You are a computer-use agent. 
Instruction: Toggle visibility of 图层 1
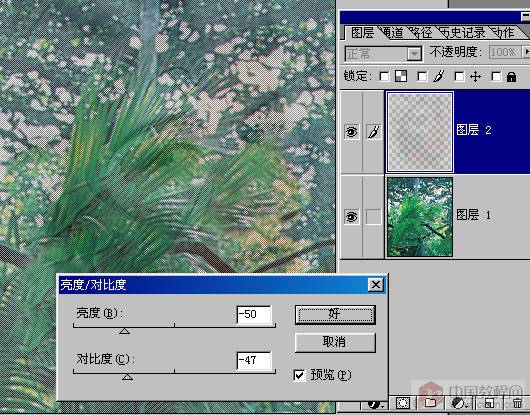coord(352,217)
